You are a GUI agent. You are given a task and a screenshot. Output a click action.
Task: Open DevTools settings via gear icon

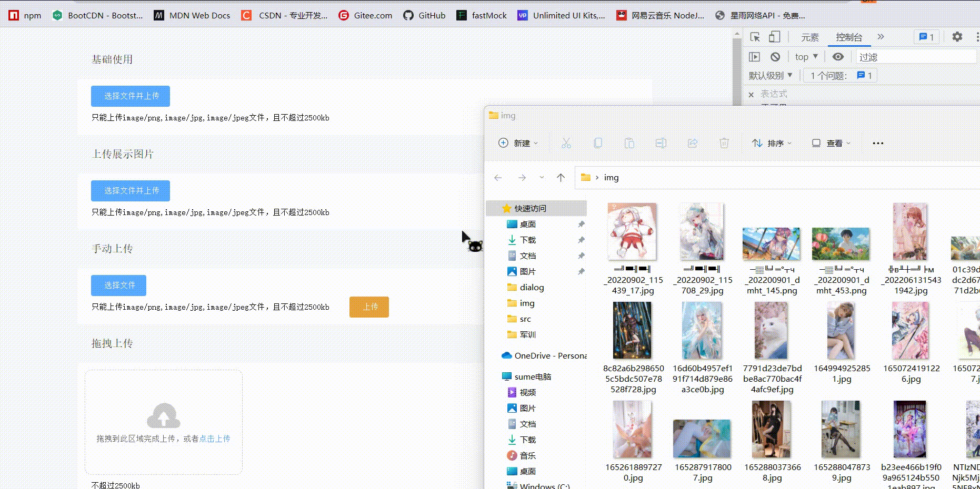(x=957, y=37)
